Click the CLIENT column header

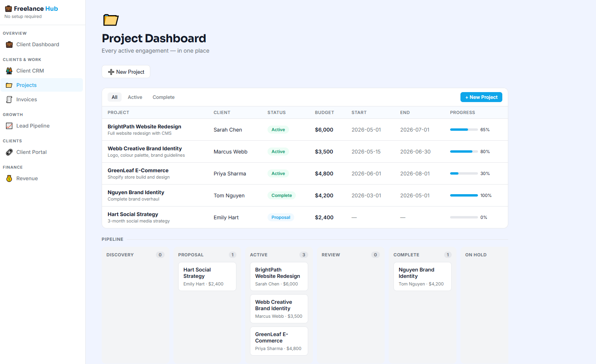click(222, 112)
